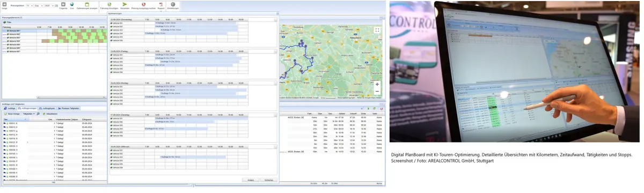The width and height of the screenshot is (644, 193).
Task: Sort by the Wiederkehrender Zeitplan column header
Action: tap(67, 119)
